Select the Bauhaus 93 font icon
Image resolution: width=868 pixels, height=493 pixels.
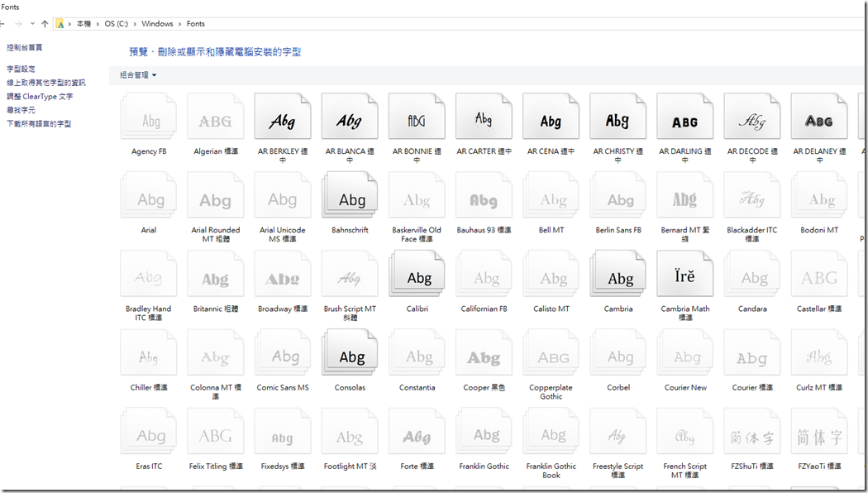[x=484, y=195]
